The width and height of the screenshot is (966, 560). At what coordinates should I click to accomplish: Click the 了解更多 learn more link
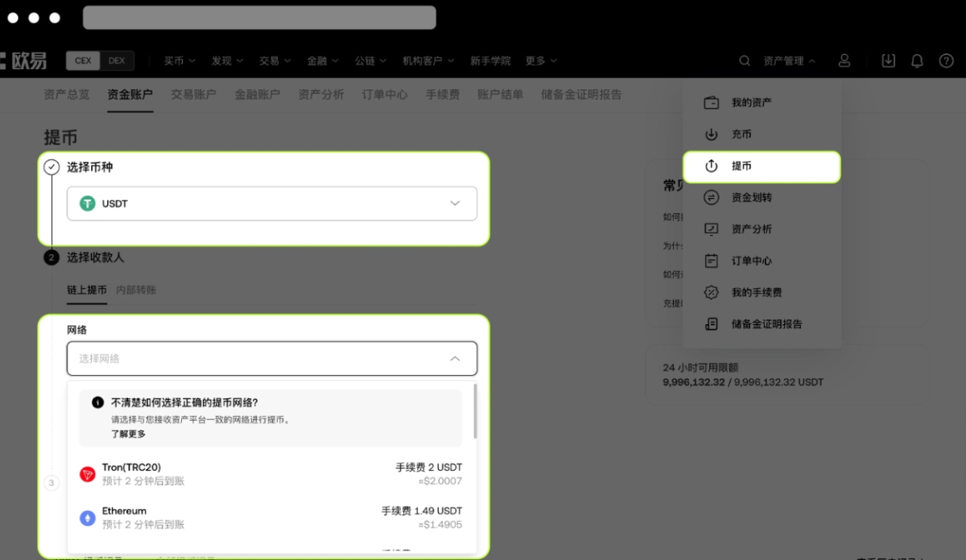coord(128,434)
